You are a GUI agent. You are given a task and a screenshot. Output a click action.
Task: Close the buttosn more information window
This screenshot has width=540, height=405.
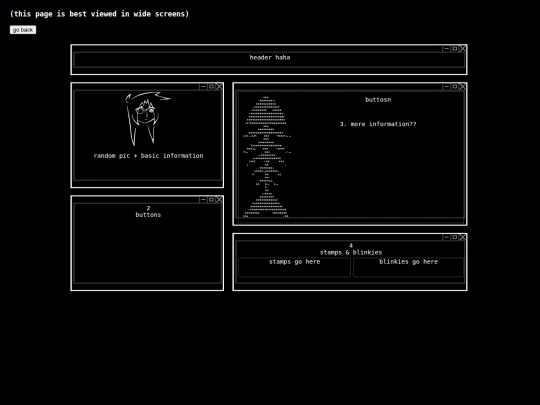tap(463, 86)
